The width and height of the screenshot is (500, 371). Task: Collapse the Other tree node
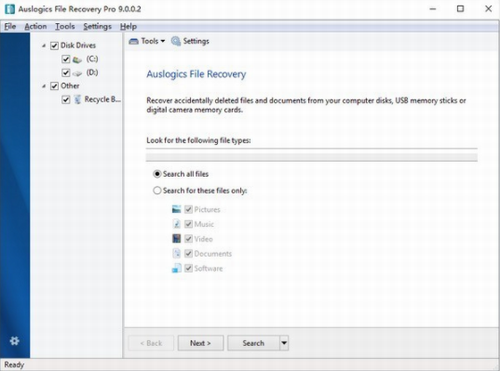[x=44, y=86]
